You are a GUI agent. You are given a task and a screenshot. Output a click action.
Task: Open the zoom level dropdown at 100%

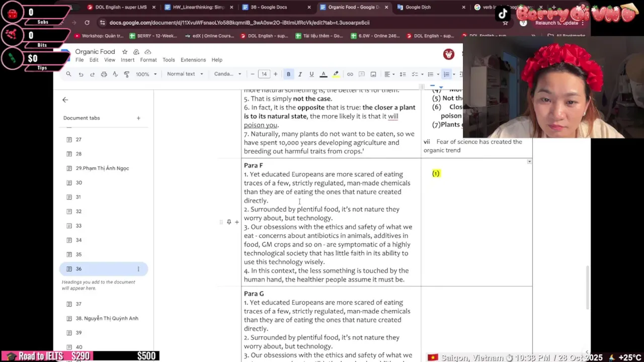point(146,74)
